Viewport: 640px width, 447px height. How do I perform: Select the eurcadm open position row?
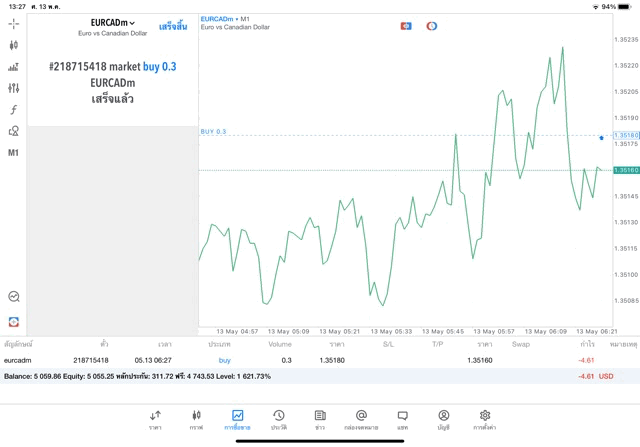300,359
